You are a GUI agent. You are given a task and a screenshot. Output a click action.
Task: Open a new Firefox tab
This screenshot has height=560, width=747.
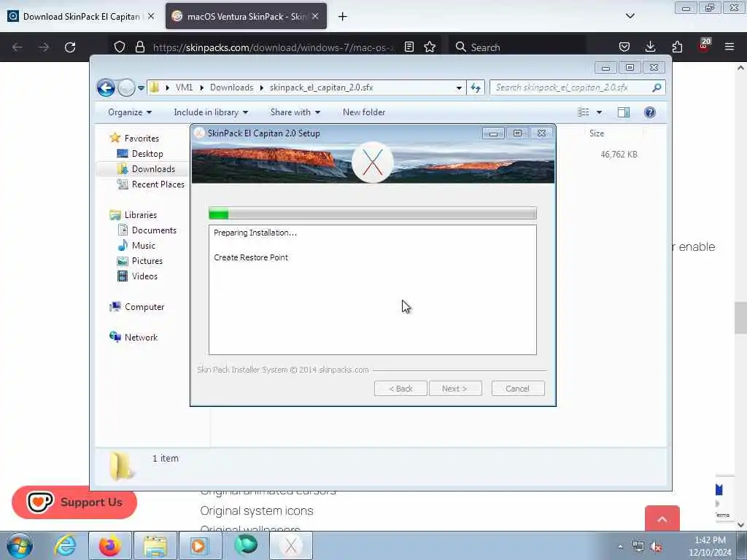(343, 17)
